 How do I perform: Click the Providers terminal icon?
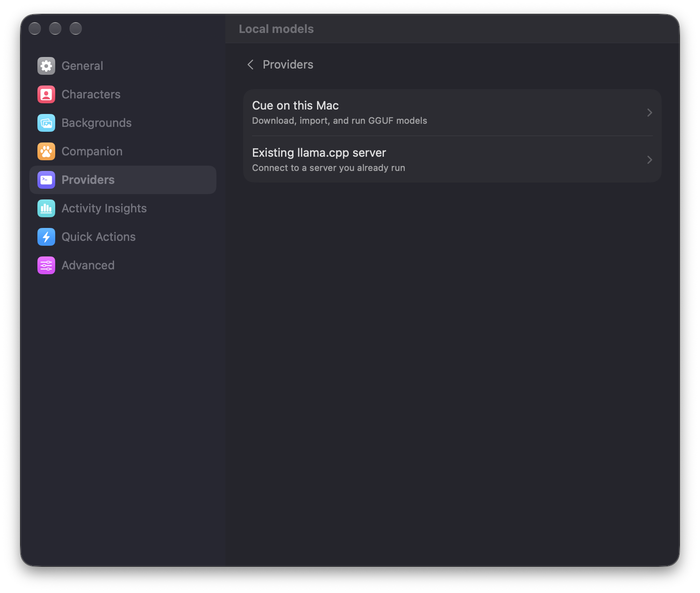46,180
